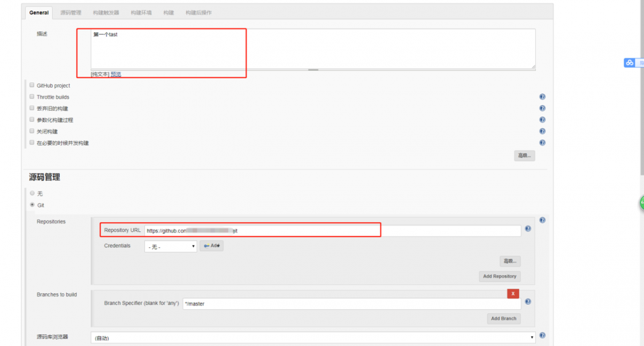Screen dimensions: 644x346
Task: Click the 预览 description preview link
Action: click(116, 74)
